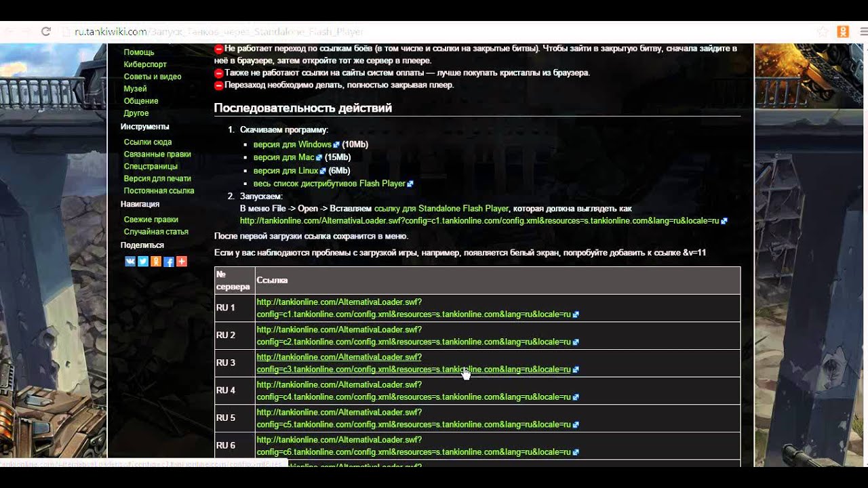Click external-link icon at end of RU 3 link
This screenshot has height=488, width=868.
tap(576, 370)
